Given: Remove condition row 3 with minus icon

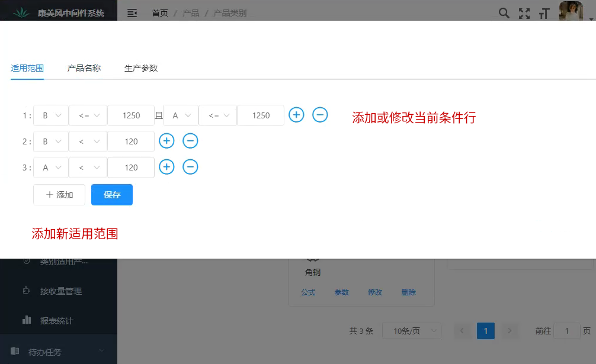Looking at the screenshot, I should (x=190, y=167).
